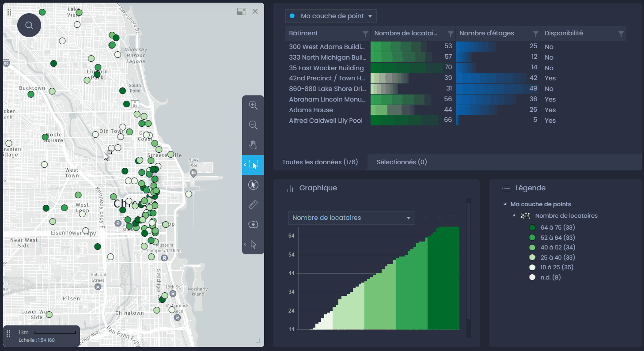The image size is (644, 351).
Task: Open the Ma couche de point dropdown
Action: click(x=331, y=16)
